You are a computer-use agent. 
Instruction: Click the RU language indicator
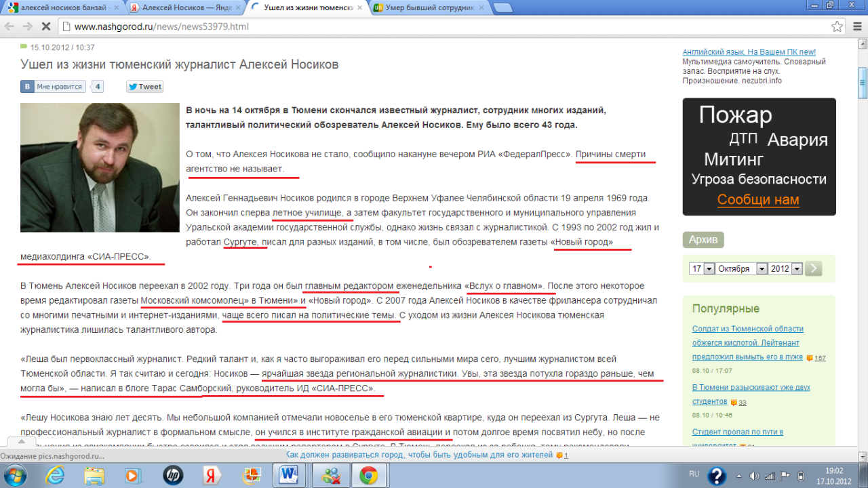coord(694,474)
